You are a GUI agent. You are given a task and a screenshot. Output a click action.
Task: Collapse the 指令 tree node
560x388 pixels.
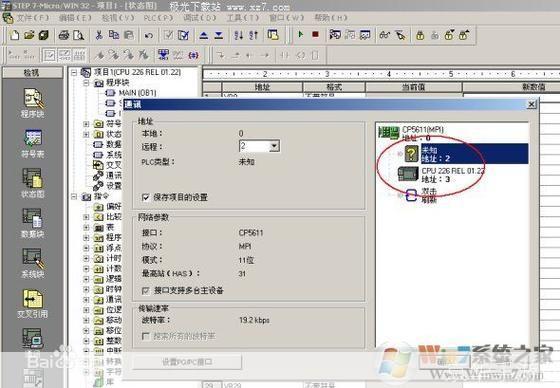pyautogui.click(x=74, y=197)
